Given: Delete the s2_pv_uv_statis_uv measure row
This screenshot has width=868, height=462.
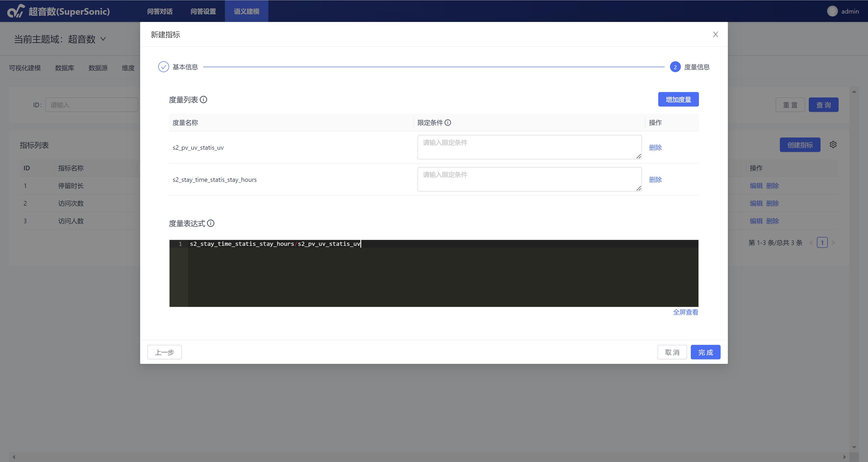Looking at the screenshot, I should [655, 148].
